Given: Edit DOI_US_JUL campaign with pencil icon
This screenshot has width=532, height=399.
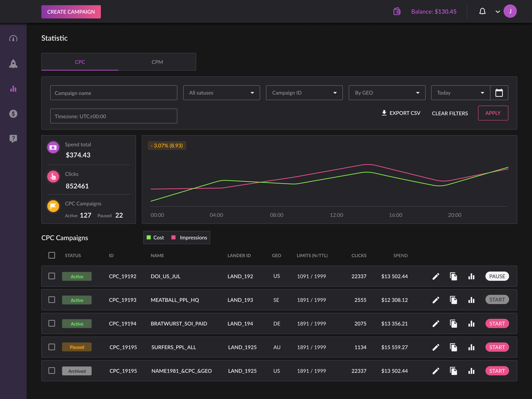Looking at the screenshot, I should coord(436,276).
